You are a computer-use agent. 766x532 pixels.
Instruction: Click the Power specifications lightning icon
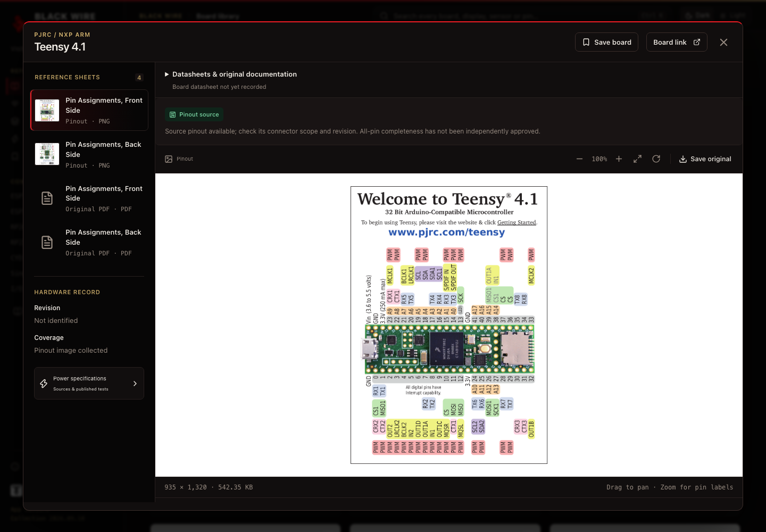click(44, 384)
